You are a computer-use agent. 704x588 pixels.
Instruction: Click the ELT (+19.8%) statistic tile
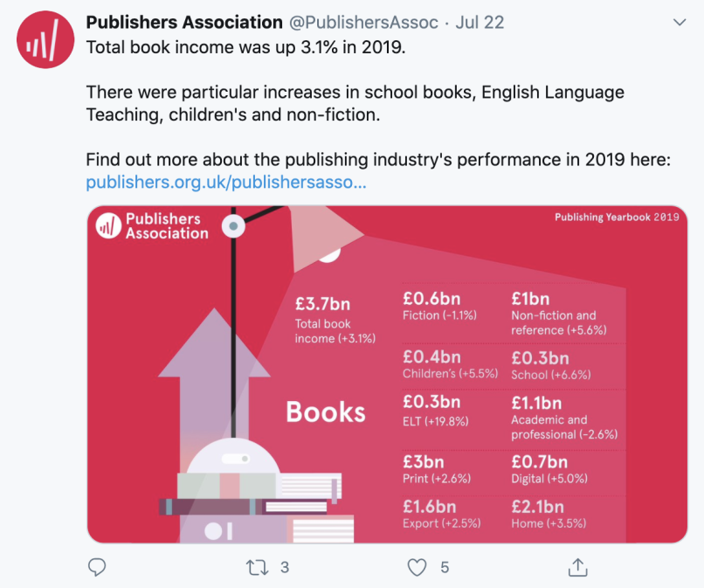436,411
